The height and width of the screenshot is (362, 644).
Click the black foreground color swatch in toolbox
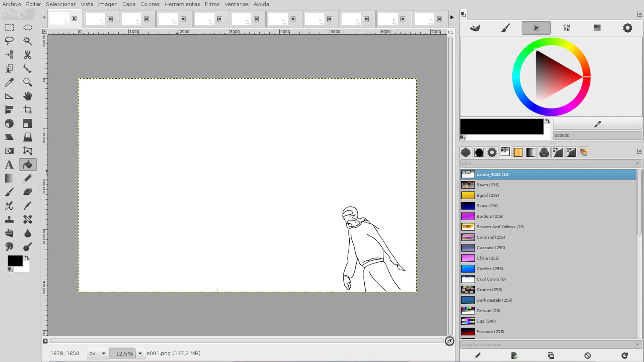(15, 261)
